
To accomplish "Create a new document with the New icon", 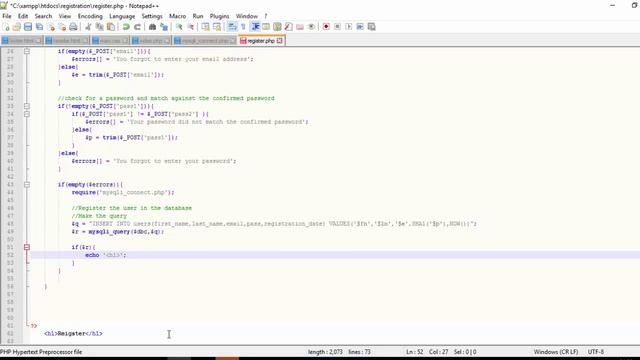I will coord(6,27).
